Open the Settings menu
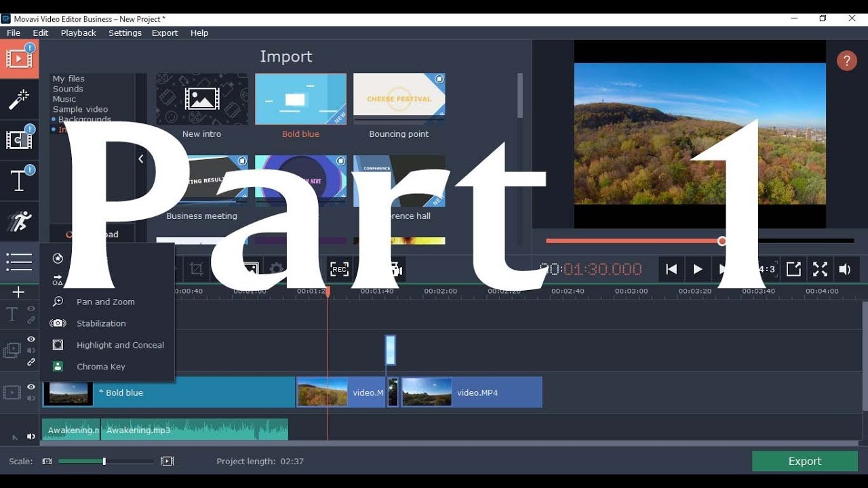Screen dimensions: 868x488 125,33
